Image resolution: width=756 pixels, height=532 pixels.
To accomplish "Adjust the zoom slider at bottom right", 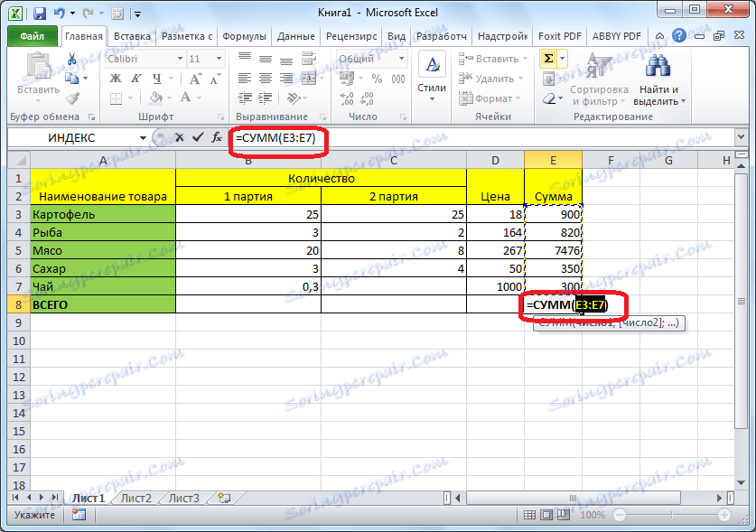I will coord(673,515).
